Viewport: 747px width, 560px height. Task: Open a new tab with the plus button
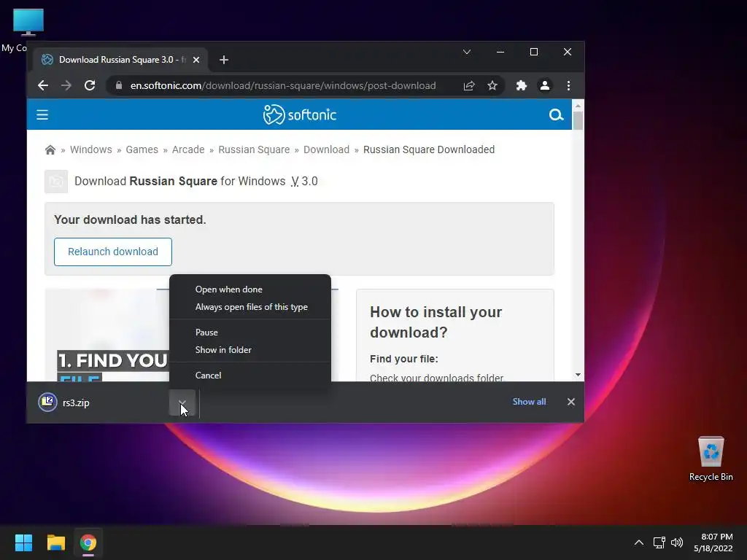point(224,60)
